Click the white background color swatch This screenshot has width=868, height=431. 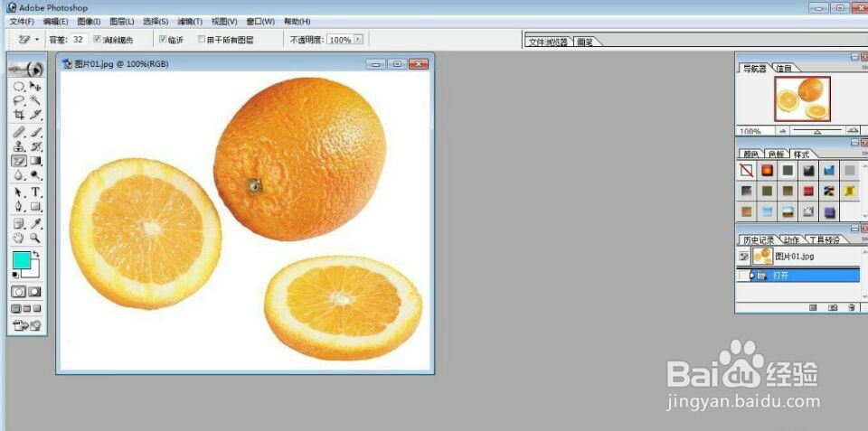(33, 271)
